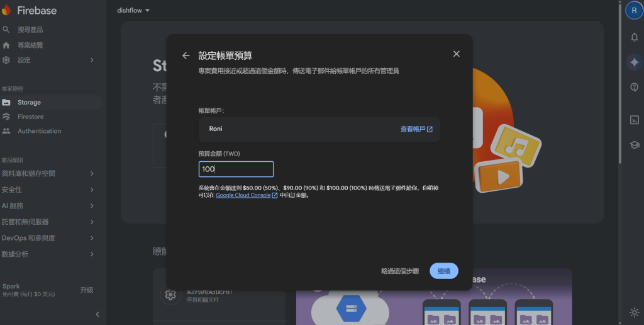Open the dishflow project dropdown
Viewport: 644px width, 325px height.
133,11
